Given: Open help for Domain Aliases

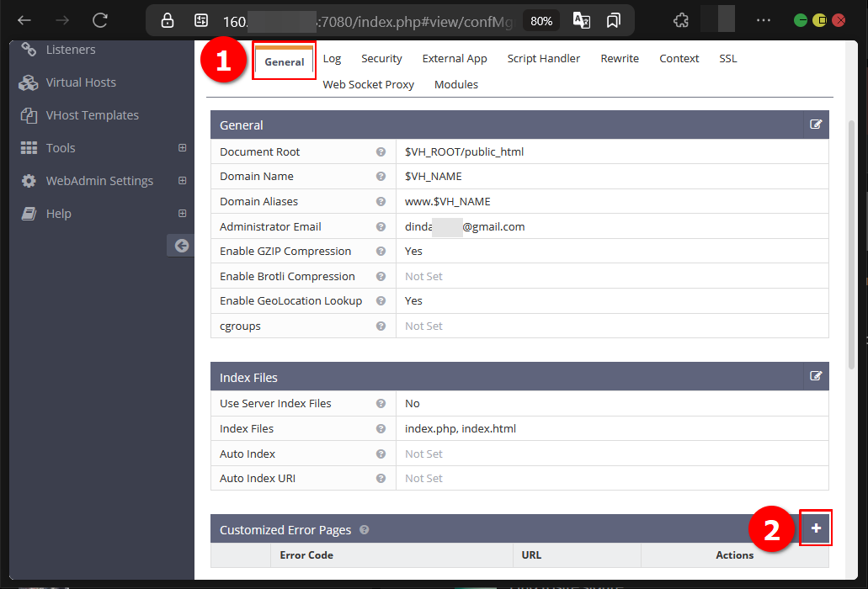Looking at the screenshot, I should pyautogui.click(x=381, y=201).
